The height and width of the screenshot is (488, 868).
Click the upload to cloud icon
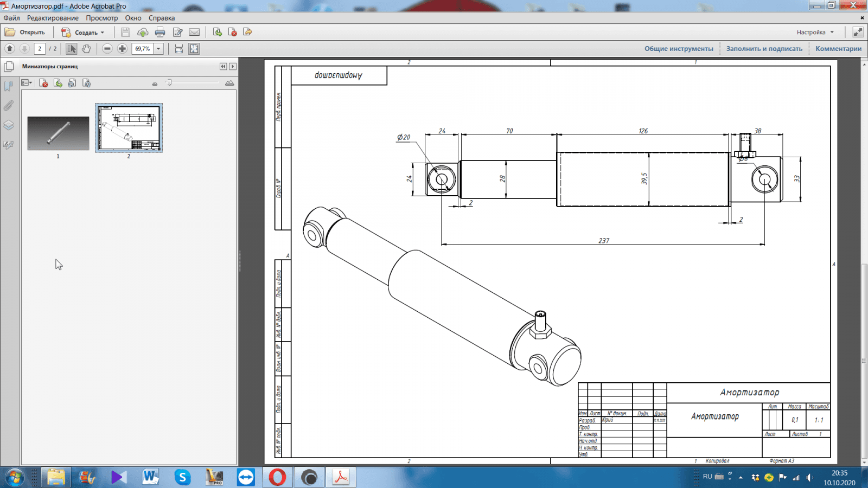143,33
